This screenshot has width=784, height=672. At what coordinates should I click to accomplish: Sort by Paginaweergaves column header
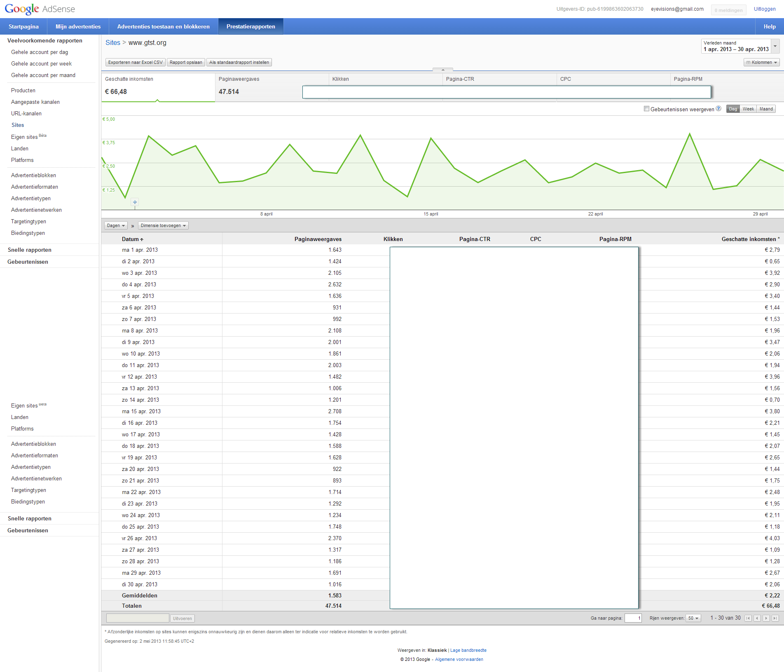point(318,239)
